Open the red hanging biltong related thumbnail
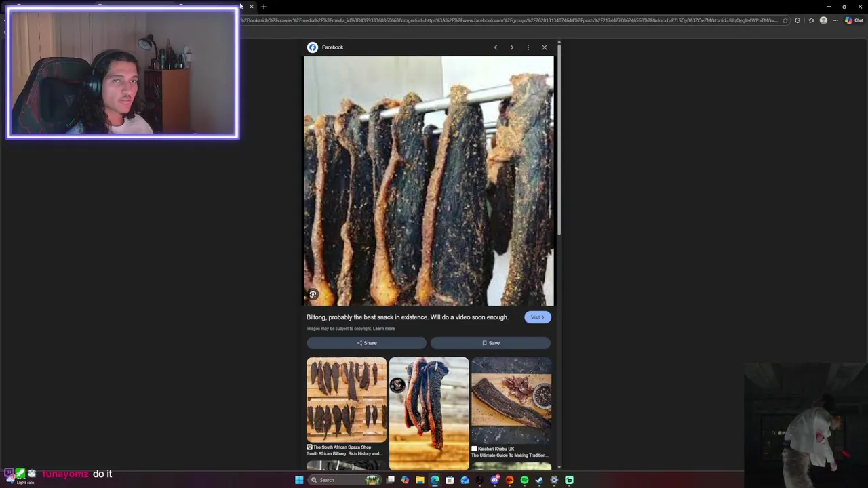Image resolution: width=868 pixels, height=488 pixels. pyautogui.click(x=429, y=413)
